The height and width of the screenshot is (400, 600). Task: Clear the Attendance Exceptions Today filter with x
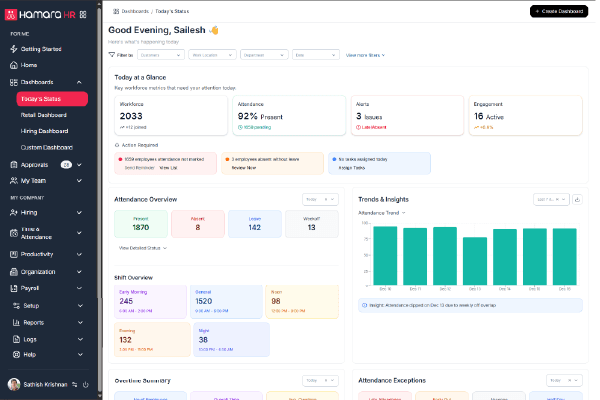click(569, 380)
